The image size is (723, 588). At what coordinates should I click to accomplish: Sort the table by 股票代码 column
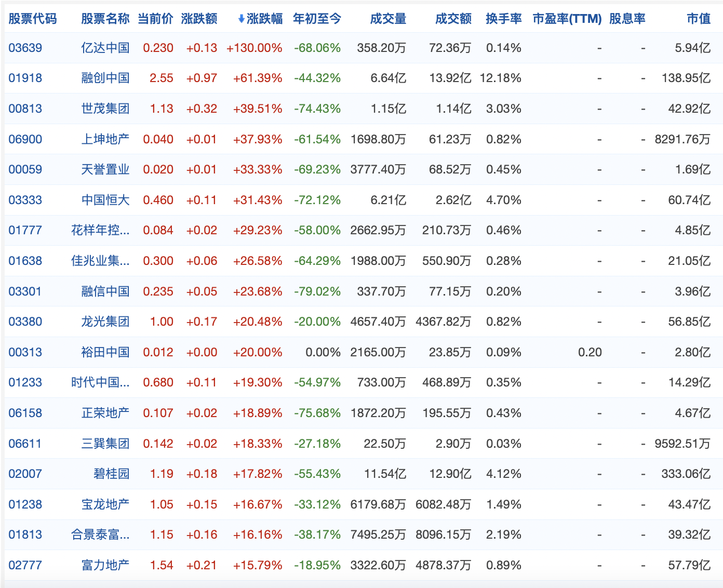point(33,19)
